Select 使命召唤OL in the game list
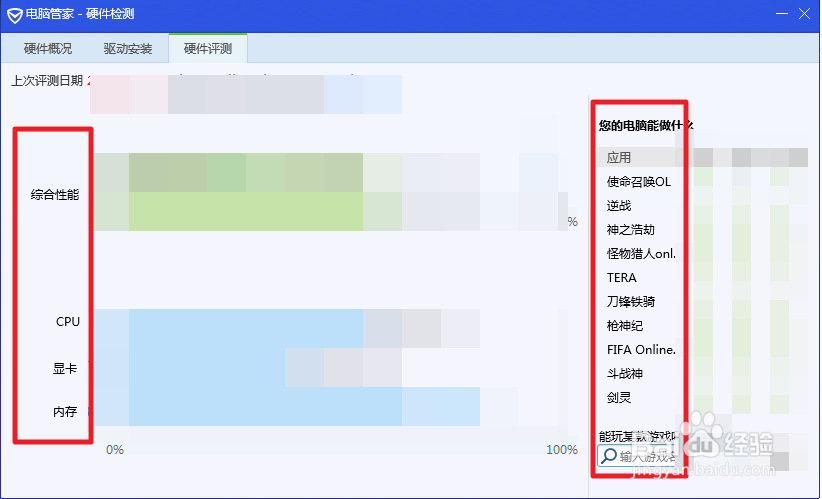The height and width of the screenshot is (499, 822). point(639,182)
